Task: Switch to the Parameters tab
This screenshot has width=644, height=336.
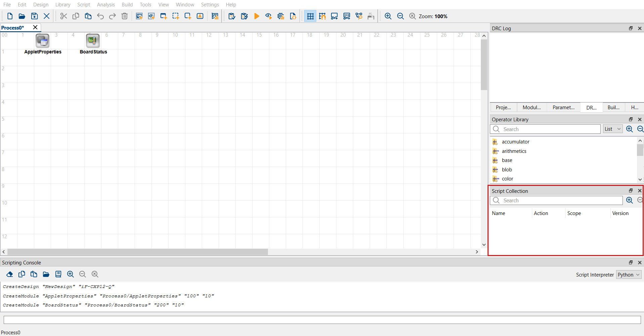Action: (563, 107)
